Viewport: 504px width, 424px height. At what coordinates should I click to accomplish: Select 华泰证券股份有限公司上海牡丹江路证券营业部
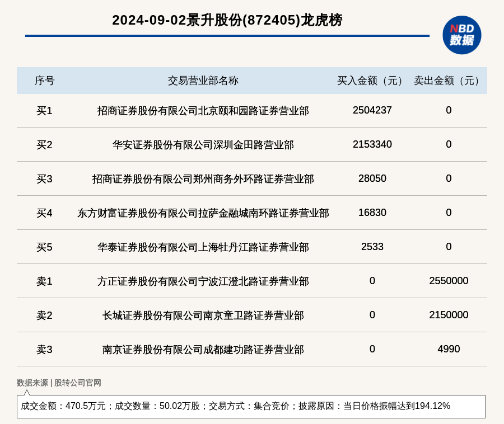tap(203, 247)
